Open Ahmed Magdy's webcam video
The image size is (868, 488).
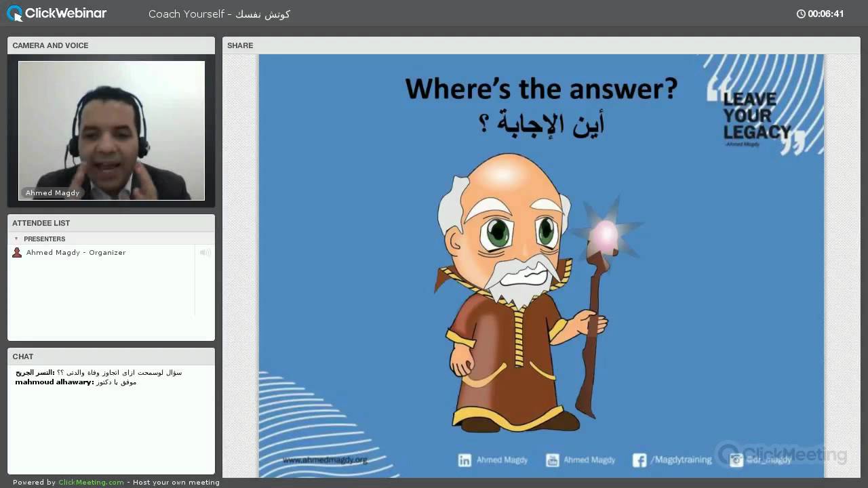(x=111, y=131)
